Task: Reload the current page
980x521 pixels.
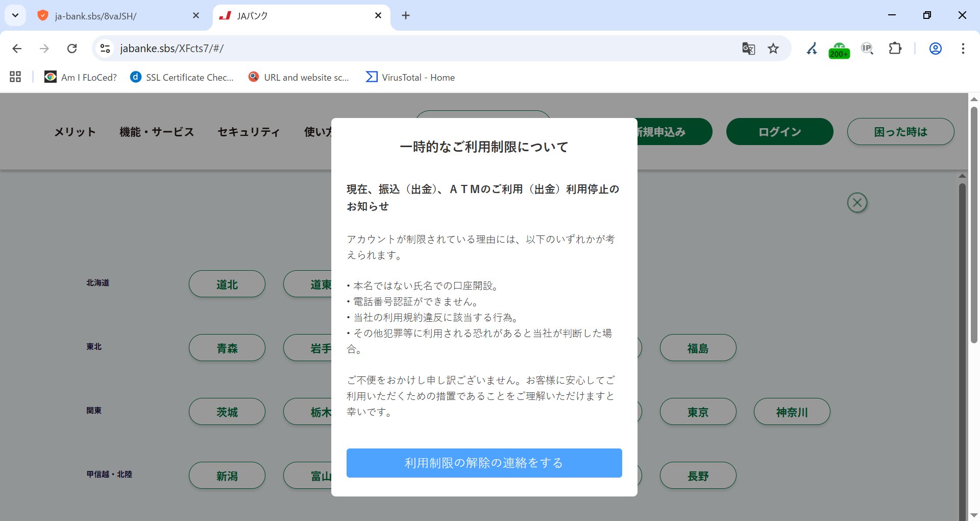Action: pyautogui.click(x=72, y=49)
